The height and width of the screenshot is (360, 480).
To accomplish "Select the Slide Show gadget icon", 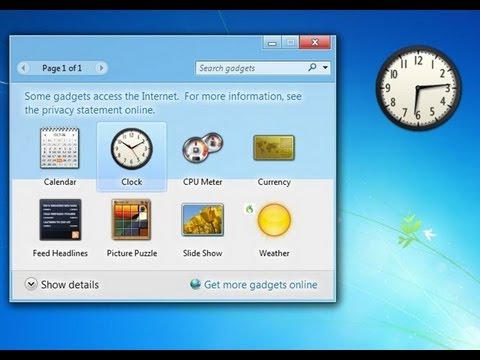I will [x=203, y=220].
